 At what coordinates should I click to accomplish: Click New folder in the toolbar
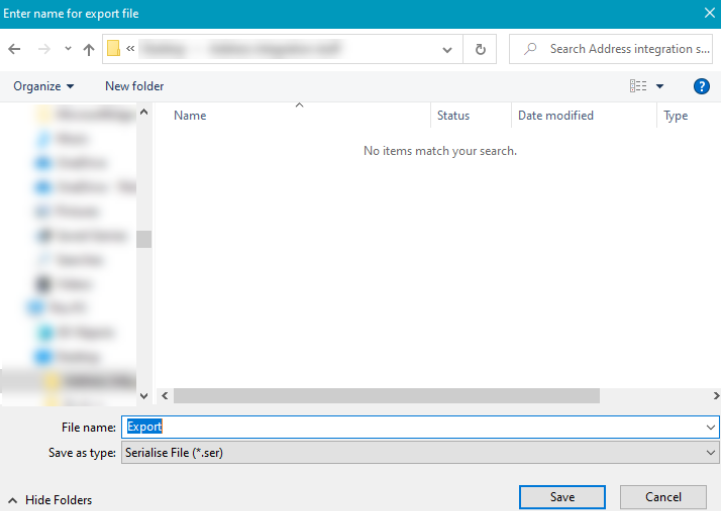pos(134,87)
